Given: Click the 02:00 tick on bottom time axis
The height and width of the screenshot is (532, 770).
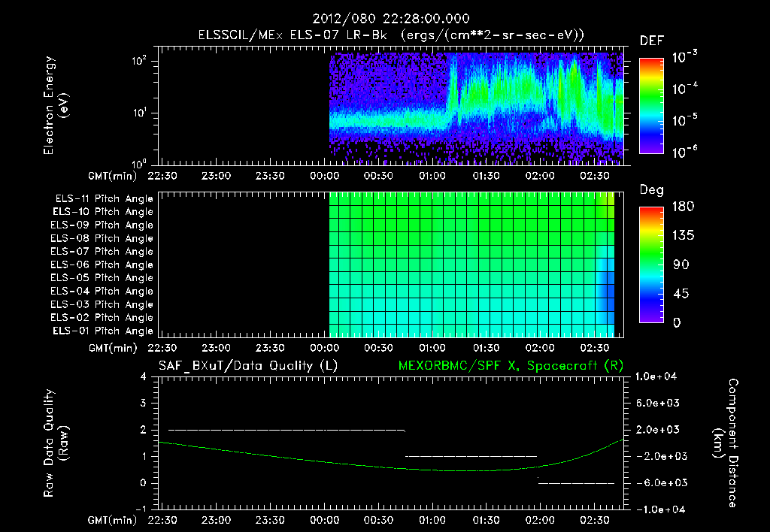Looking at the screenshot, I should click(540, 520).
